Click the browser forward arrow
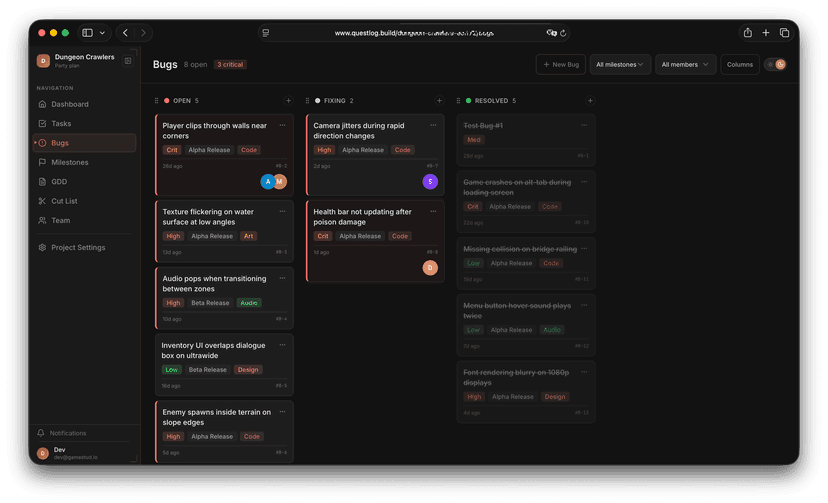The image size is (828, 503). coord(143,33)
